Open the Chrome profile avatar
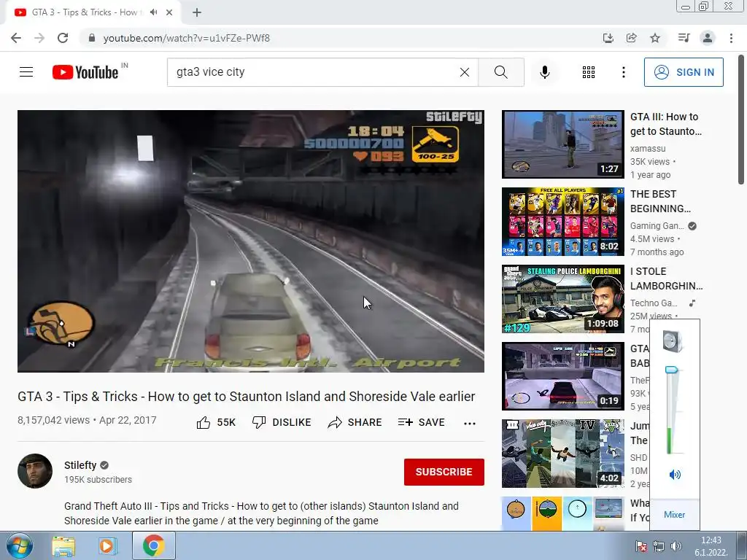 708,38
